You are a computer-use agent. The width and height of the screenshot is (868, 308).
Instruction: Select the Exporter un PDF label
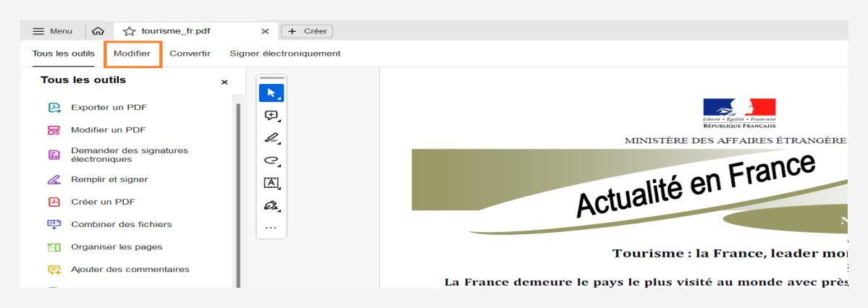[x=109, y=107]
